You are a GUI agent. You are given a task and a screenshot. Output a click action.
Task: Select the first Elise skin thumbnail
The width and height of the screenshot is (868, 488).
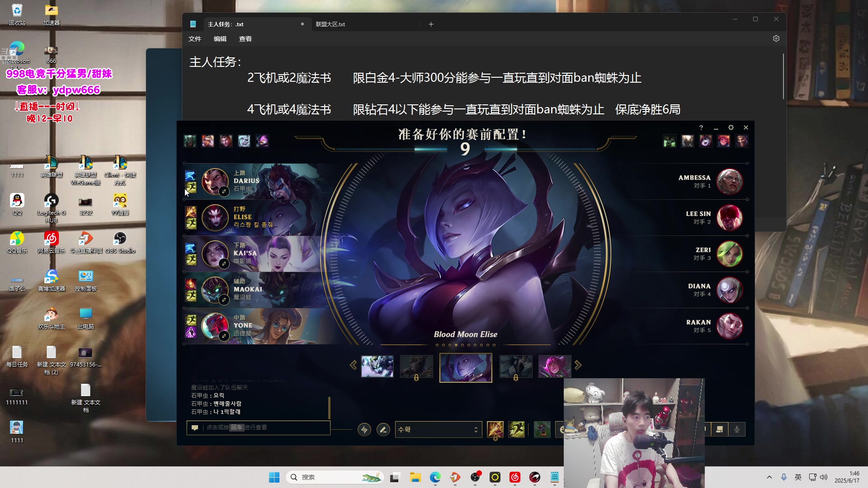(377, 366)
